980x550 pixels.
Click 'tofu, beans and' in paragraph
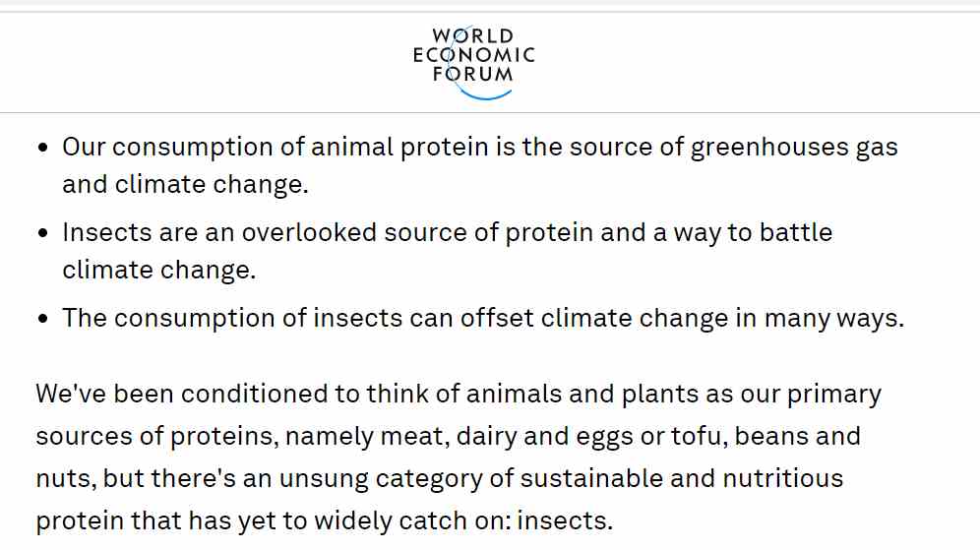766,436
